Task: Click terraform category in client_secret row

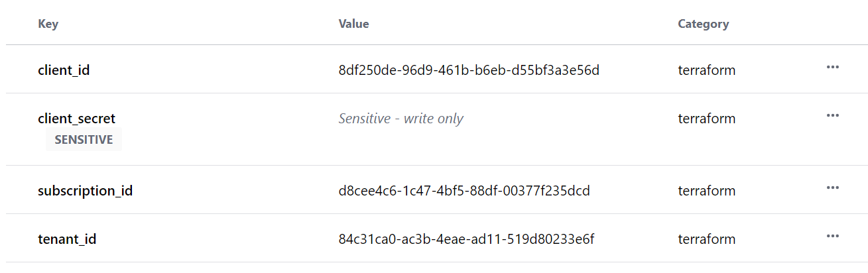Action: point(706,119)
